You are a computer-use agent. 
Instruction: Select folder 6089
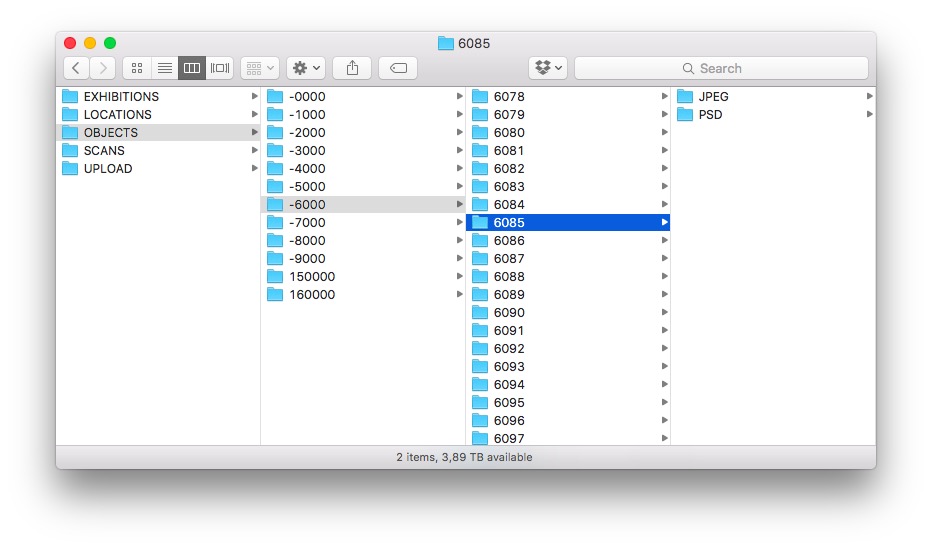(568, 295)
